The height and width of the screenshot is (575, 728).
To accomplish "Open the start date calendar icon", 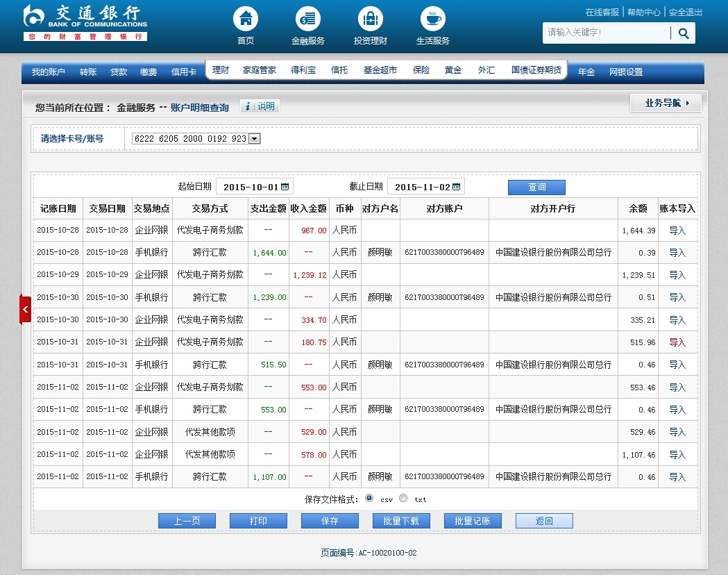I will [x=285, y=187].
